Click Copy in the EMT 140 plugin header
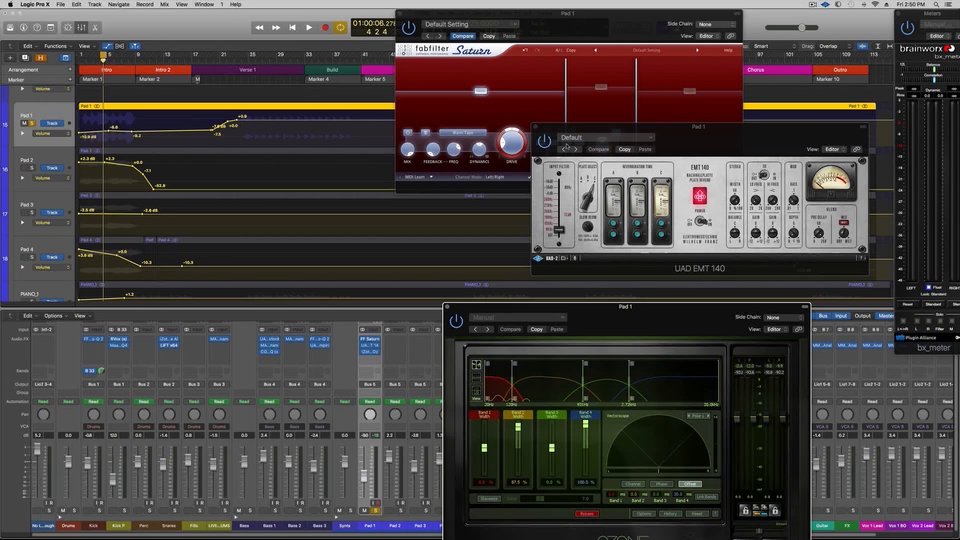Screen dimensions: 960x540 (624, 149)
